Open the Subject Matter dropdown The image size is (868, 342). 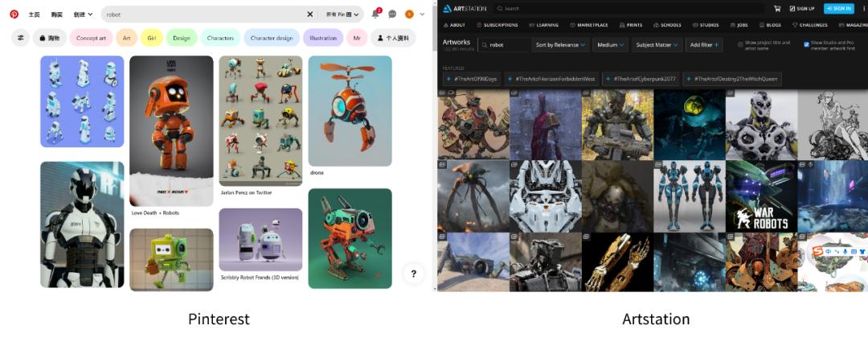[657, 45]
